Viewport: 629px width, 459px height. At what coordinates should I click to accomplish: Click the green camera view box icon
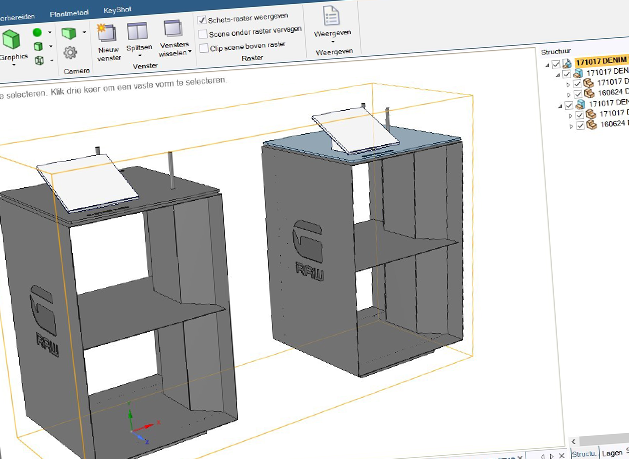tap(69, 33)
